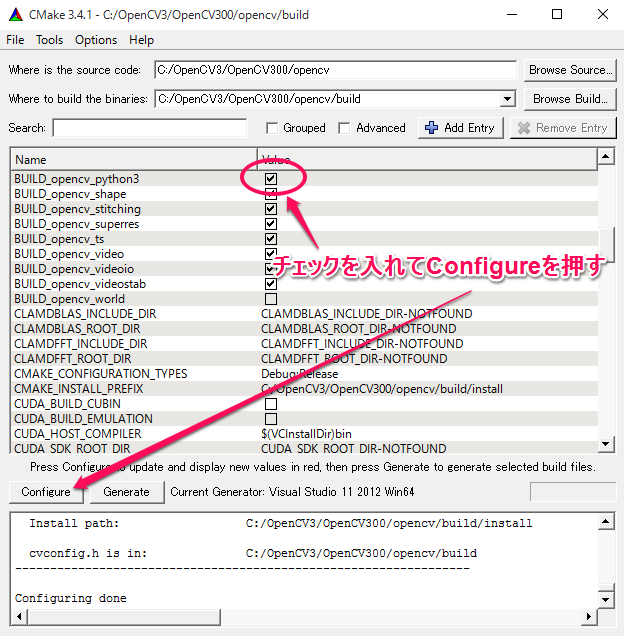This screenshot has height=636, width=624.
Task: Click the output log horizontal scrollbar thumb
Action: 124,617
